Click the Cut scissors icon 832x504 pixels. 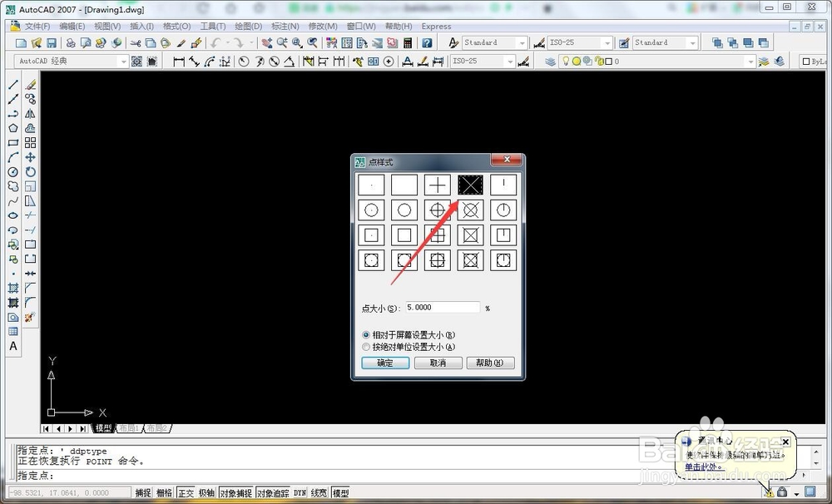[x=136, y=43]
